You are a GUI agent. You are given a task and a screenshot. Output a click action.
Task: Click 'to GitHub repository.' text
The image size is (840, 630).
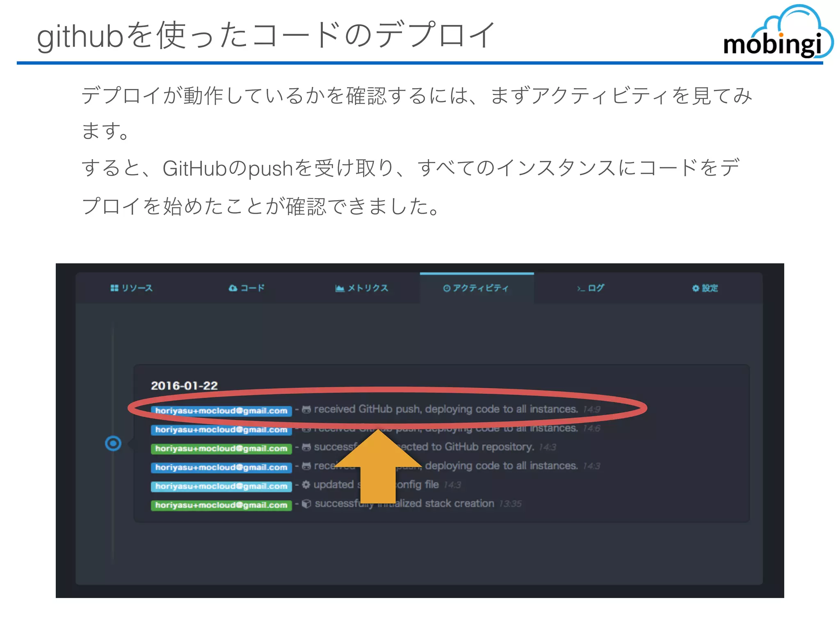(x=483, y=447)
